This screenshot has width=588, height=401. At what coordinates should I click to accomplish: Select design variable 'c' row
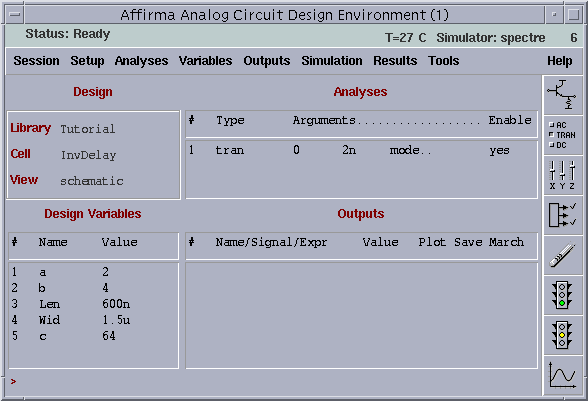(x=93, y=336)
